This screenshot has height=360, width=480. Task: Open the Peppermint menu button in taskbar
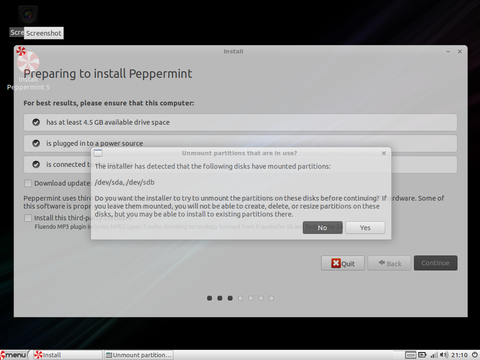13,355
